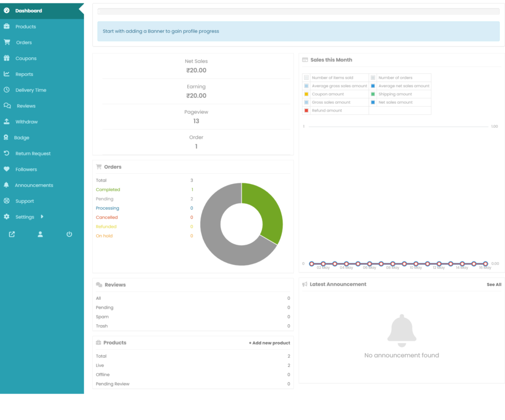The image size is (505, 420).
Task: Toggle Coupon amount legend entry
Action: [x=327, y=94]
